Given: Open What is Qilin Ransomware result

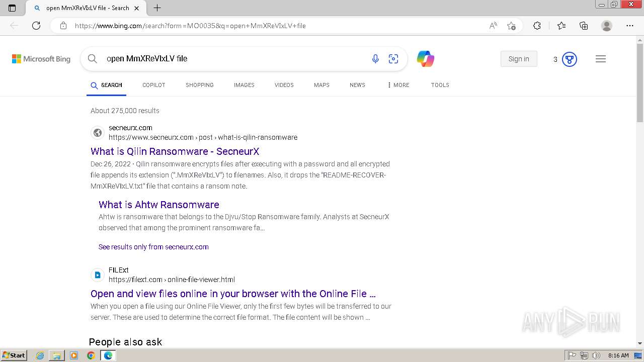Looking at the screenshot, I should (175, 151).
